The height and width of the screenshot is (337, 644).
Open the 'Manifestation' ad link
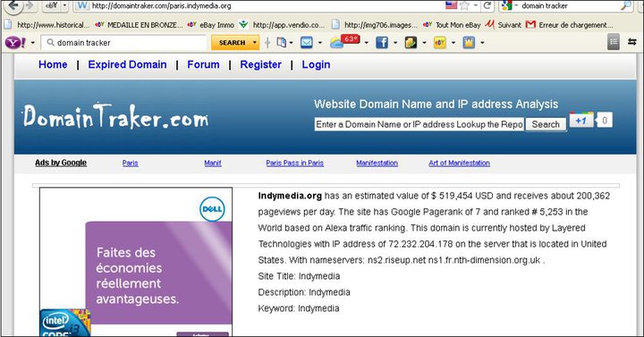click(x=377, y=163)
